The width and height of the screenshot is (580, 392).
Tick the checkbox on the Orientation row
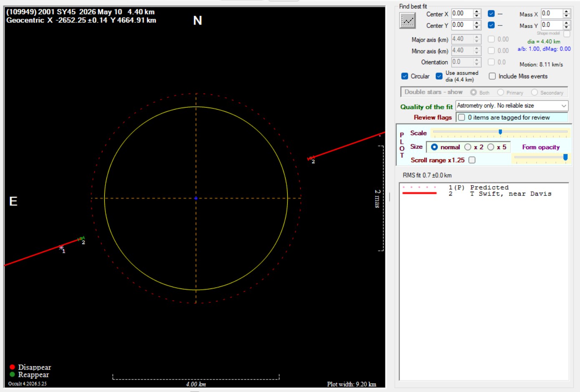pos(491,62)
